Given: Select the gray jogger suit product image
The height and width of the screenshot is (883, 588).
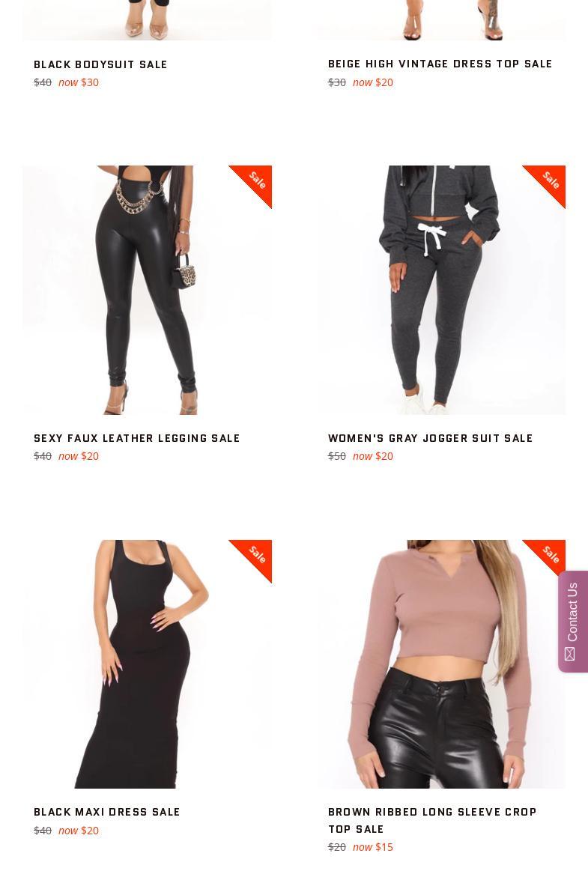Looking at the screenshot, I should pyautogui.click(x=441, y=290).
